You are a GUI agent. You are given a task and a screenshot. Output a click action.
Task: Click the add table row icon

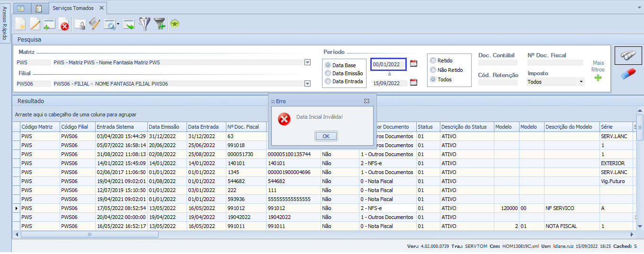point(49,24)
